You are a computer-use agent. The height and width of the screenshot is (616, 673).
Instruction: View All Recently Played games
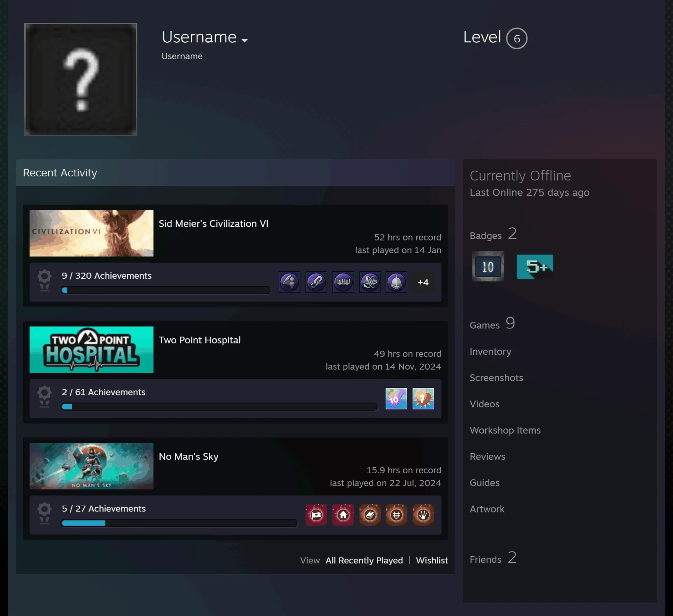pos(364,560)
